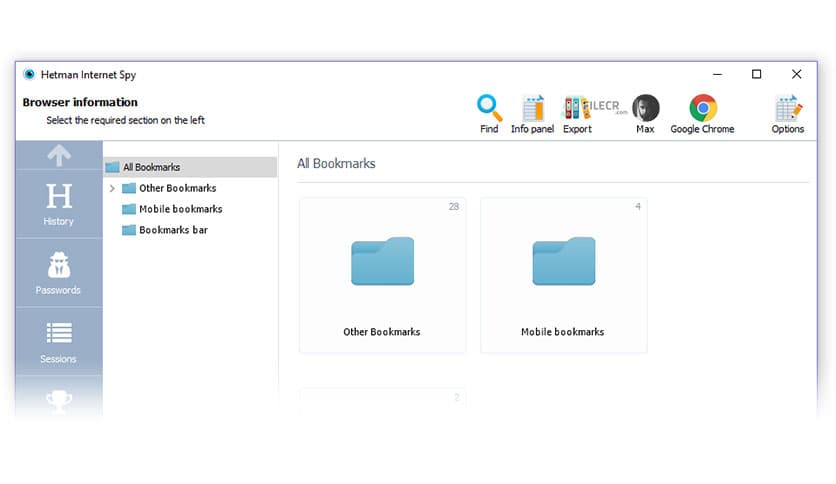836x484 pixels.
Task: Open the Mobile bookmarks folder card
Action: [x=564, y=275]
